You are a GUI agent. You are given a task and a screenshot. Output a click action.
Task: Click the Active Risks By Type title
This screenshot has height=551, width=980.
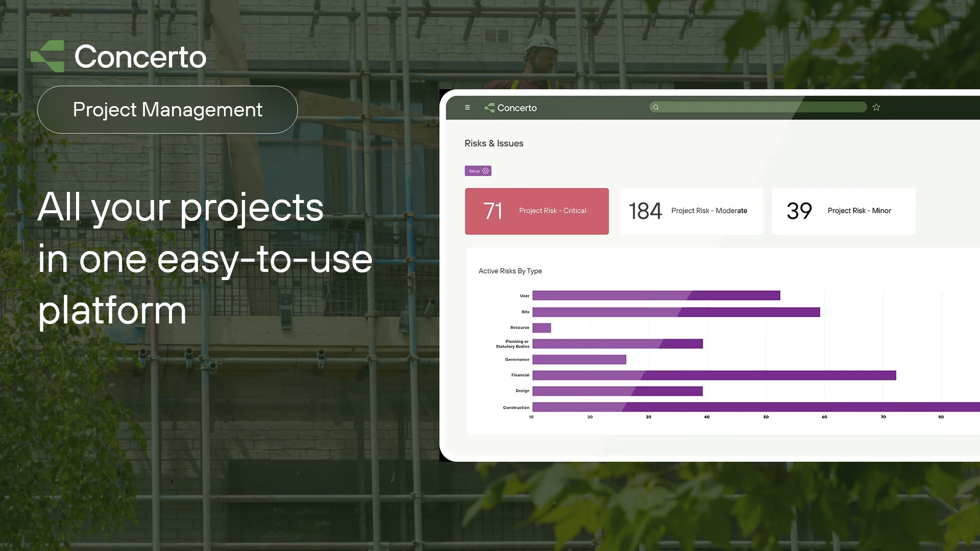tap(510, 271)
